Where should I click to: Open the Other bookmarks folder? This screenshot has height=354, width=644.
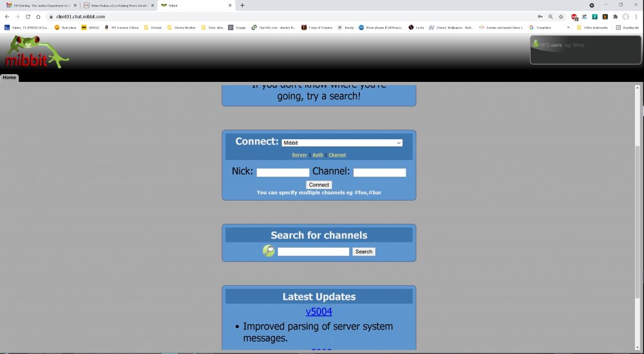592,28
